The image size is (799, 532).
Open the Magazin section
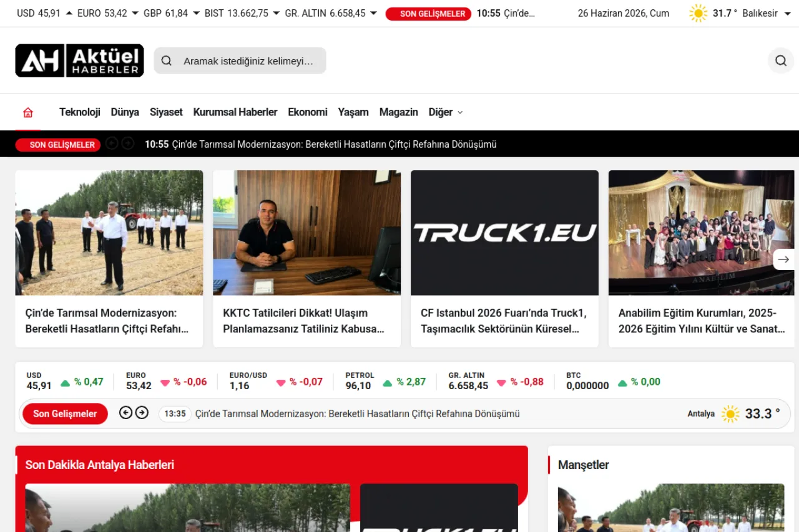[399, 112]
